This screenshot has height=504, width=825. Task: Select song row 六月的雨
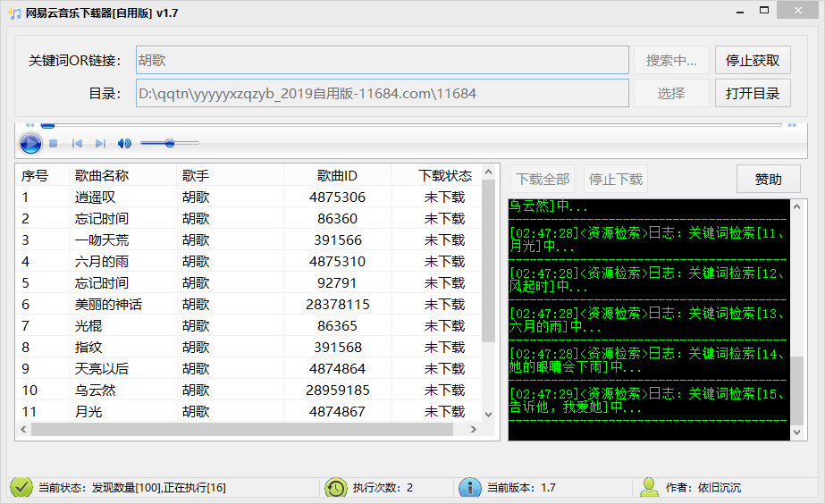click(x=248, y=262)
